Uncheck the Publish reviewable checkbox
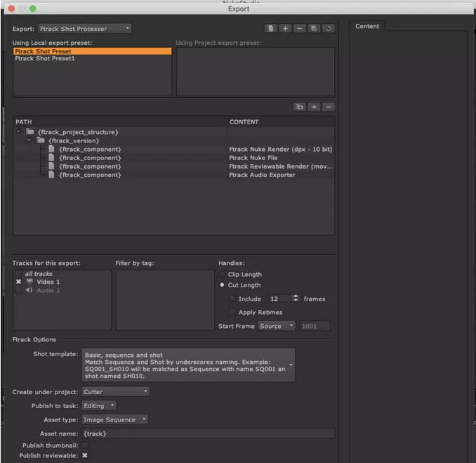The image size is (476, 463). 85,455
